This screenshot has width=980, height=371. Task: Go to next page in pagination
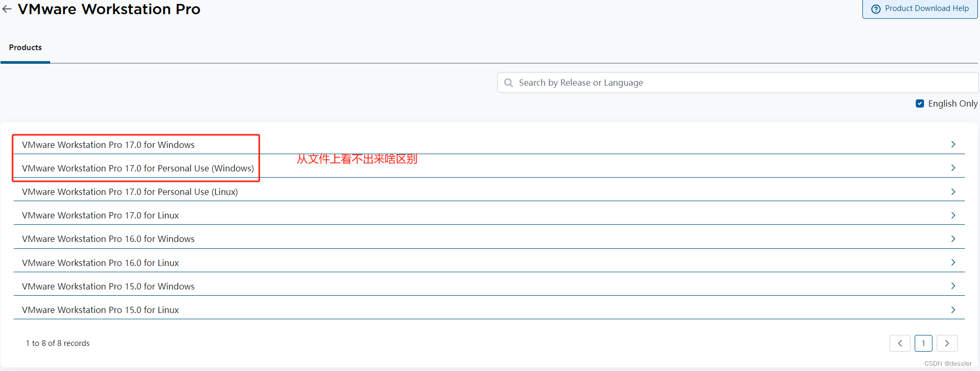[947, 343]
